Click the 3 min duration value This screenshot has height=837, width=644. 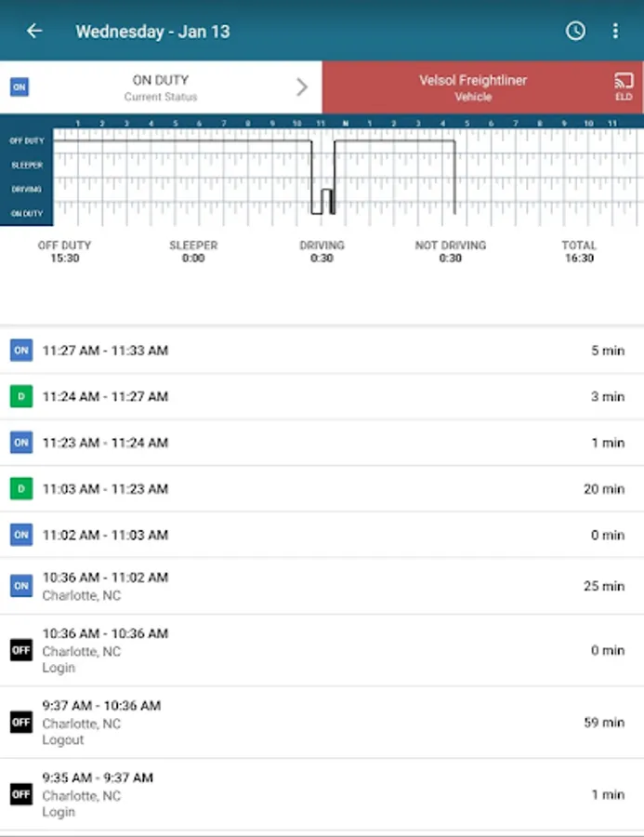[608, 396]
